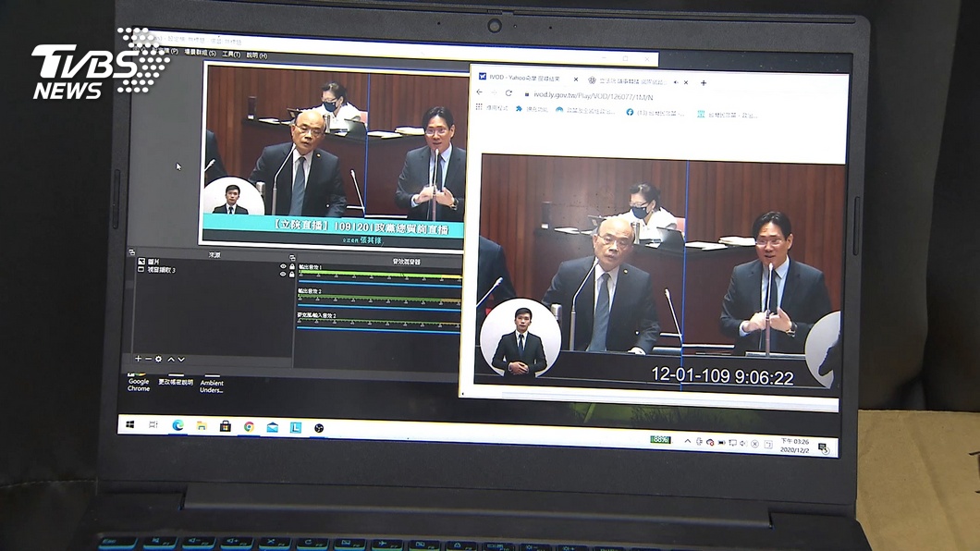Mute the playing tab's speaker icon
The width and height of the screenshot is (980, 551).
[x=675, y=82]
